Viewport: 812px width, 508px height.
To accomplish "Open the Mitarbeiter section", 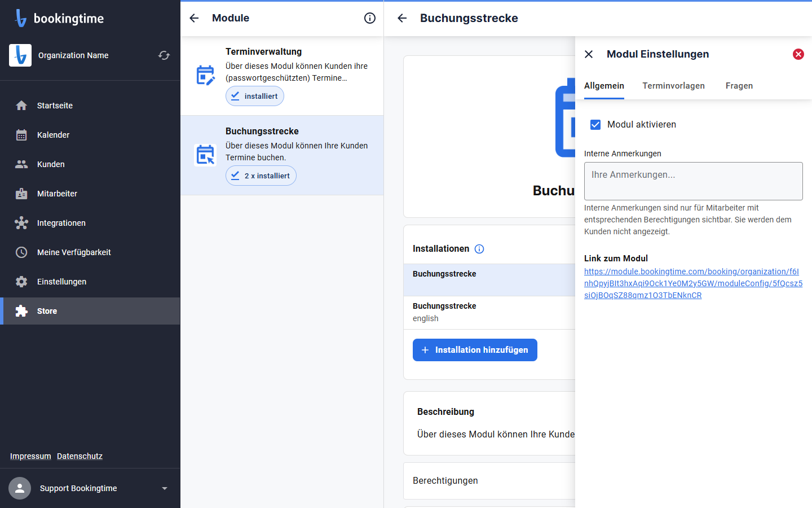I will point(90,194).
